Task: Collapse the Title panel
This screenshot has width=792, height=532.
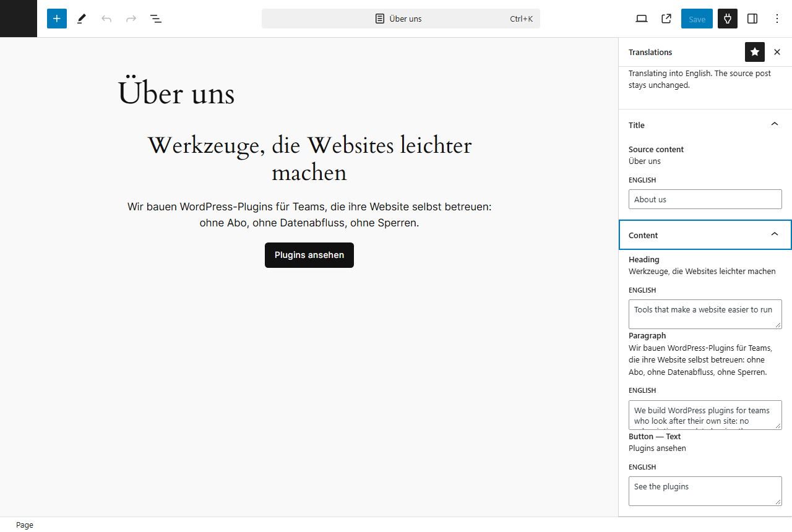Action: click(705, 125)
